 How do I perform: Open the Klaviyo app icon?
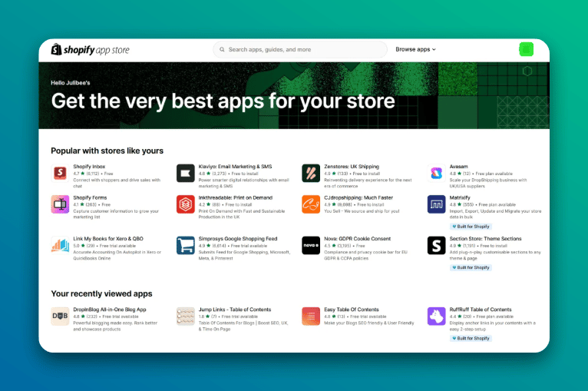point(186,173)
